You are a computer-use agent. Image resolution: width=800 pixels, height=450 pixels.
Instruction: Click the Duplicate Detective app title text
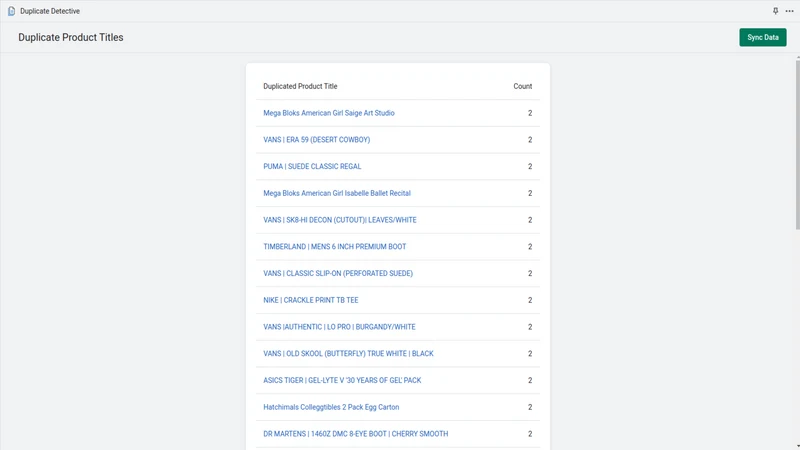coord(50,11)
